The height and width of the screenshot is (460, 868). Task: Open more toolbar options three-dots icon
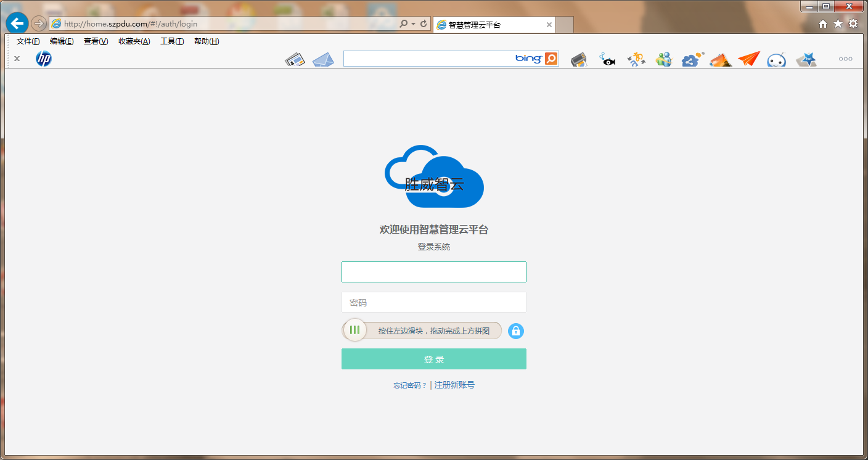(845, 59)
